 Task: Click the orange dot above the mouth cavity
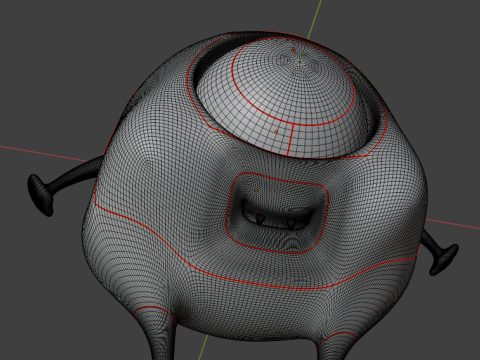click(256, 190)
